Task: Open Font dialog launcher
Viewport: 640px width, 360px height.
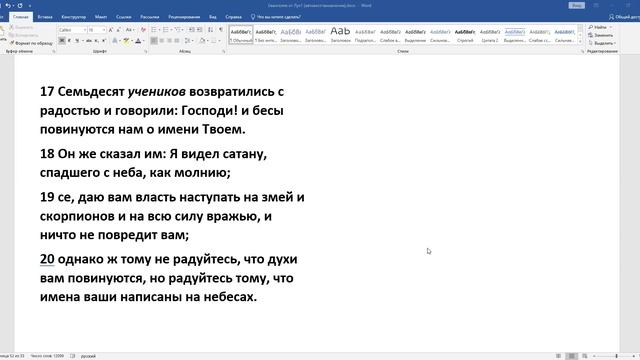Action: pyautogui.click(x=146, y=51)
